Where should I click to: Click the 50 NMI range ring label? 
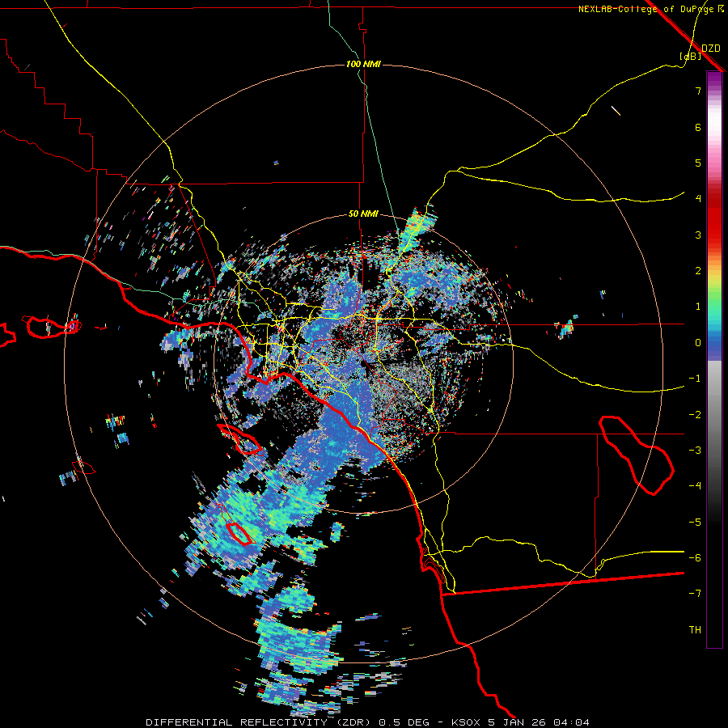coord(363,214)
